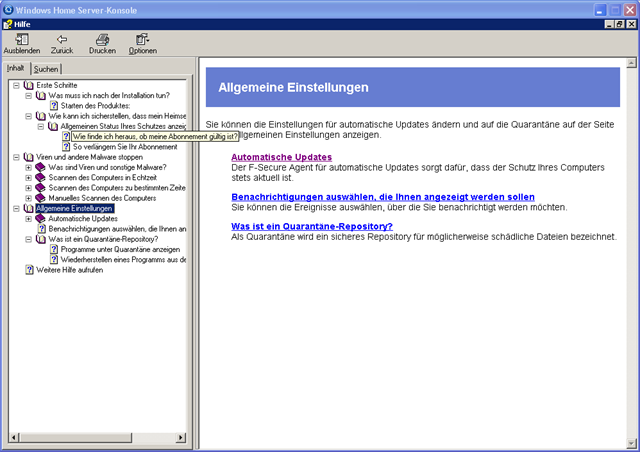Expand Manuelles Scannen des Computers node

point(29,198)
